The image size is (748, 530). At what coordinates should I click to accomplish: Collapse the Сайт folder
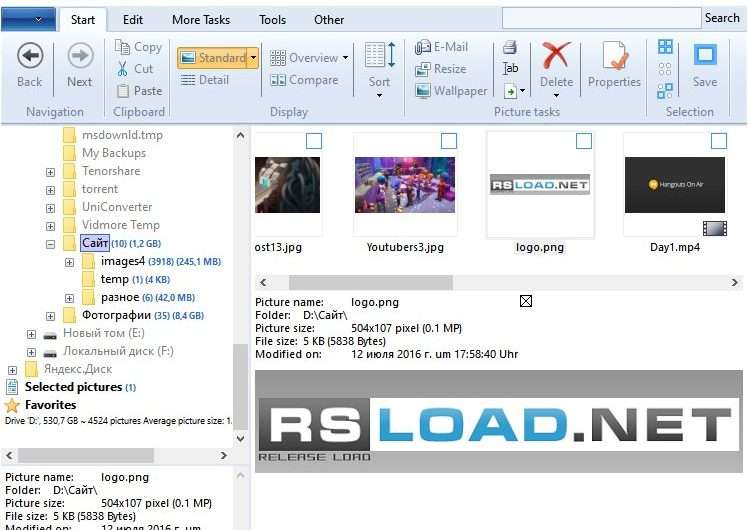click(x=50, y=244)
